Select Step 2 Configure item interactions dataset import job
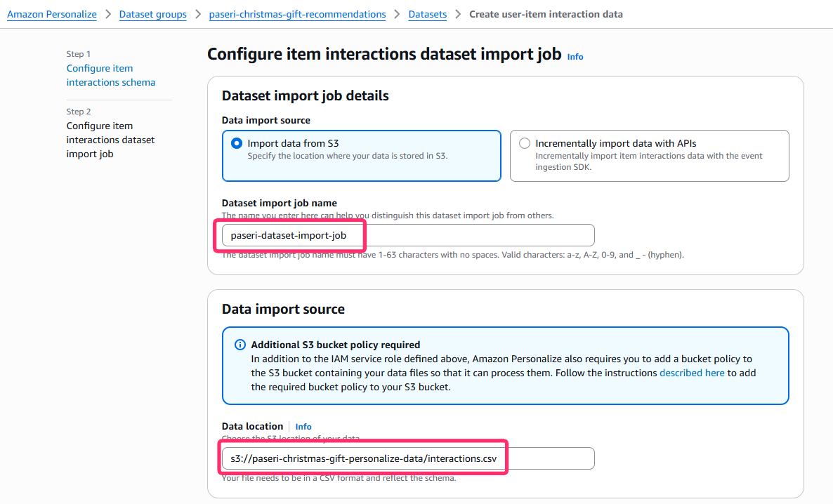833x504 pixels. 110,140
